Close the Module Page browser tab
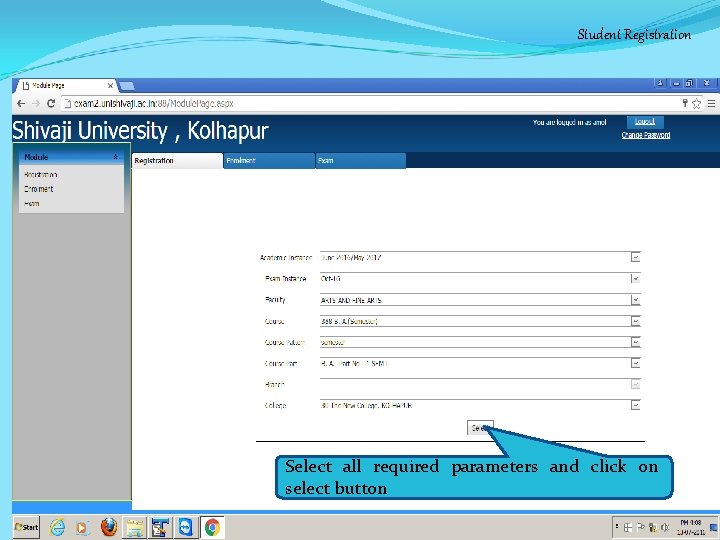 (x=110, y=86)
